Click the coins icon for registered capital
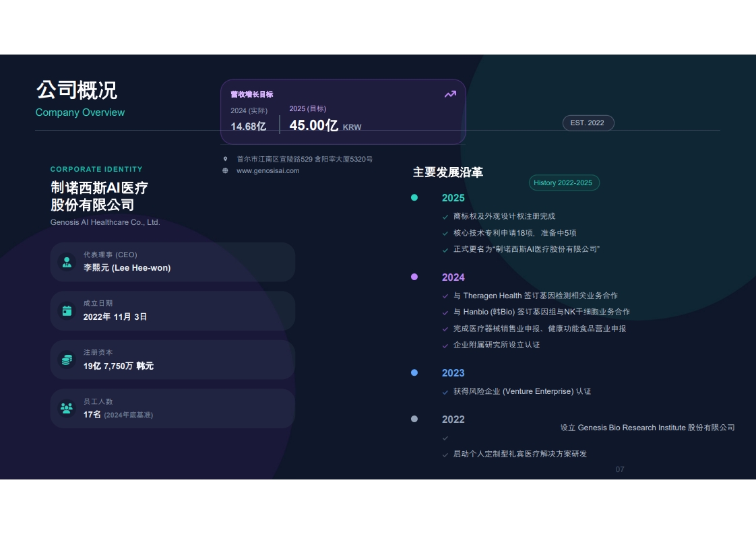The width and height of the screenshot is (756, 534). [x=67, y=360]
